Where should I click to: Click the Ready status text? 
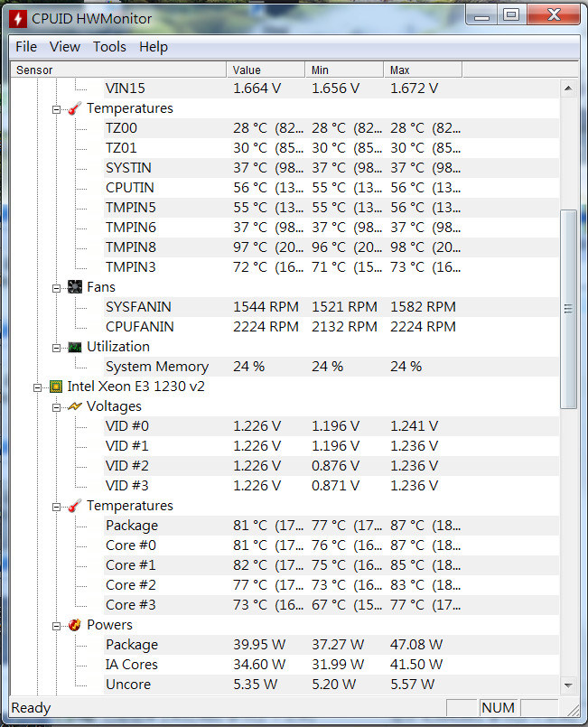pos(31,708)
